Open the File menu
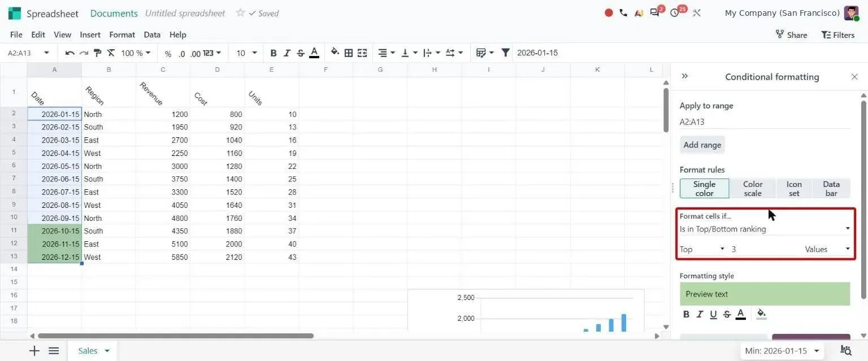868x361 pixels. click(16, 34)
